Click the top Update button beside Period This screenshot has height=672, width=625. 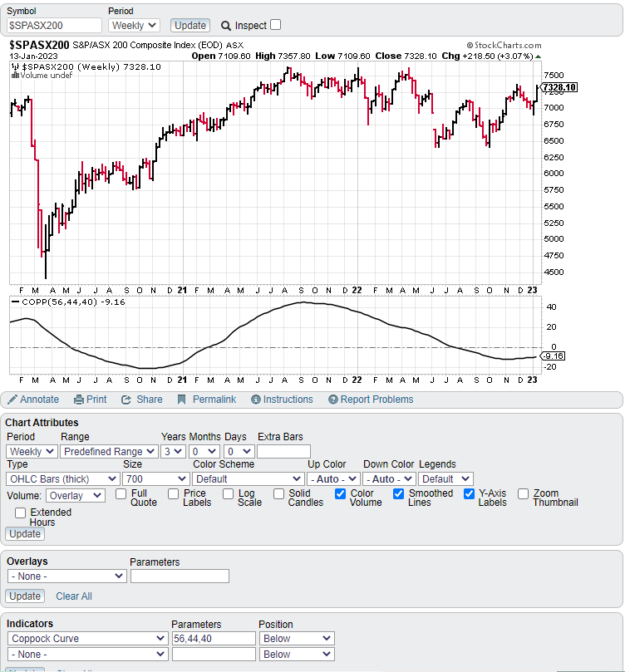(189, 25)
